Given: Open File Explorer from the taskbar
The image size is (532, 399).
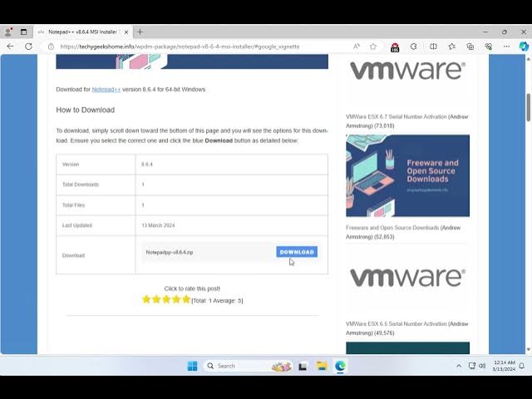Looking at the screenshot, I should tap(322, 366).
